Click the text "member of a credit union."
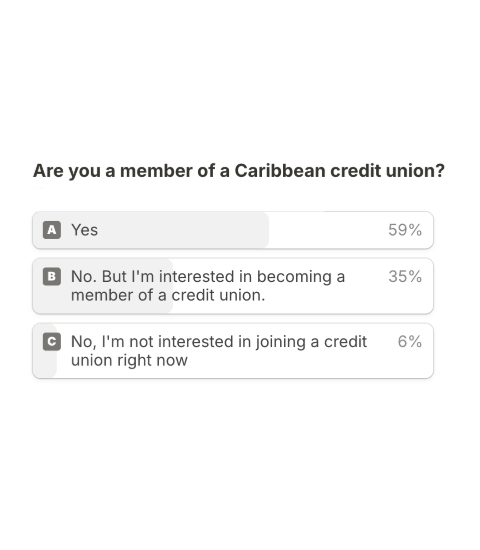The height and width of the screenshot is (550, 480). point(168,295)
